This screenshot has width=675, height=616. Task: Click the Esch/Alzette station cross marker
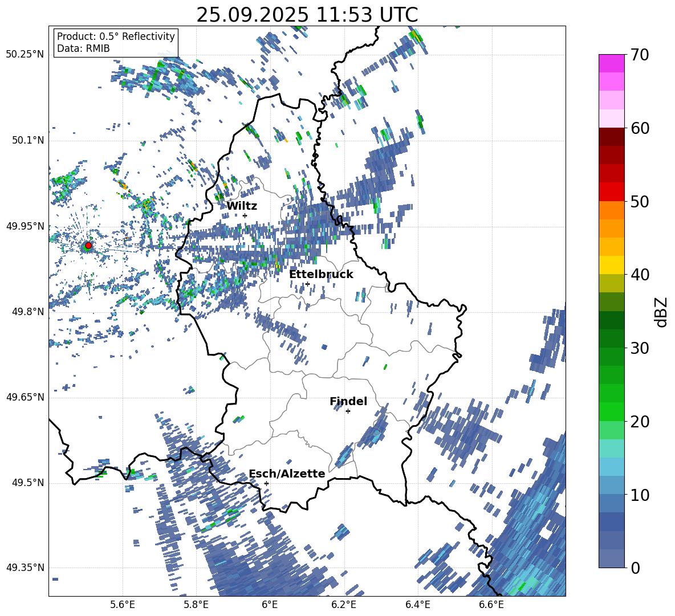[x=266, y=483]
